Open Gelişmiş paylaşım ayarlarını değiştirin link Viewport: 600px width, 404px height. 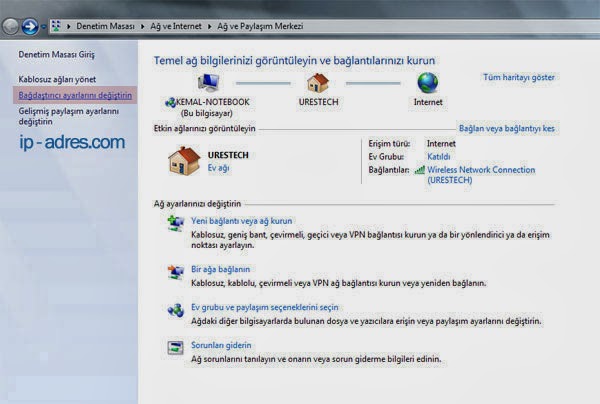(69, 116)
